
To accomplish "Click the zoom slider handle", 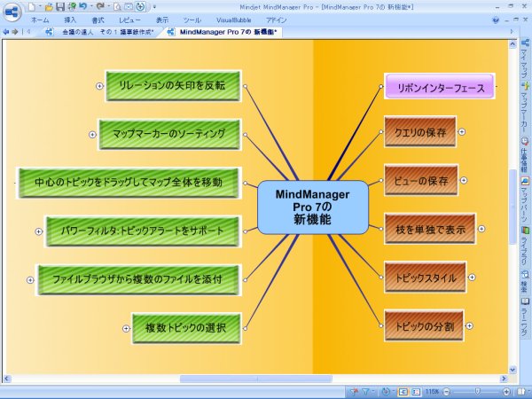I will [x=477, y=392].
